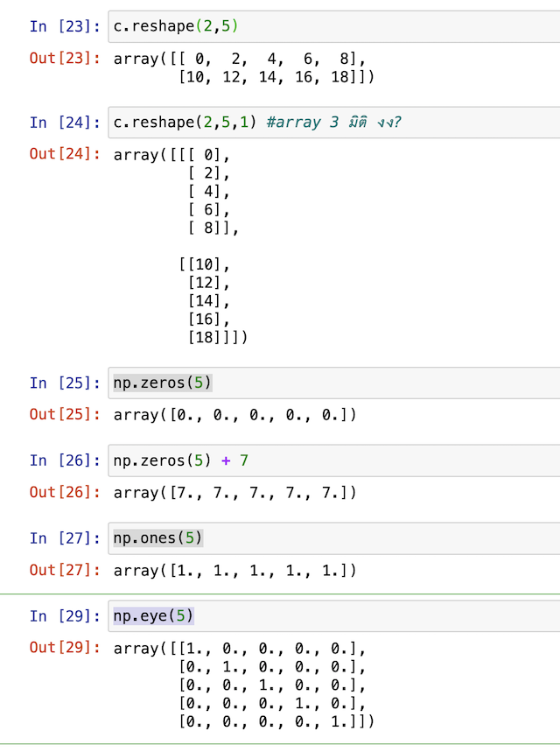
Task: Click the In [23]: prompt label
Action: 66,26
